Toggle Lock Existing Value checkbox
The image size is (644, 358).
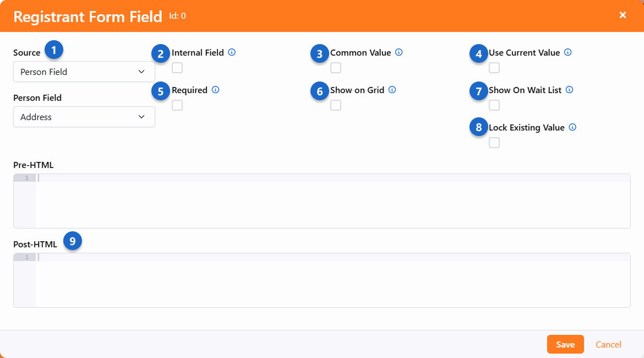494,143
